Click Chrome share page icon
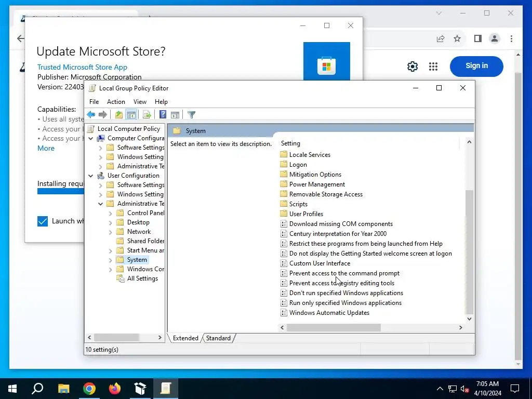The width and height of the screenshot is (532, 399). tap(441, 38)
